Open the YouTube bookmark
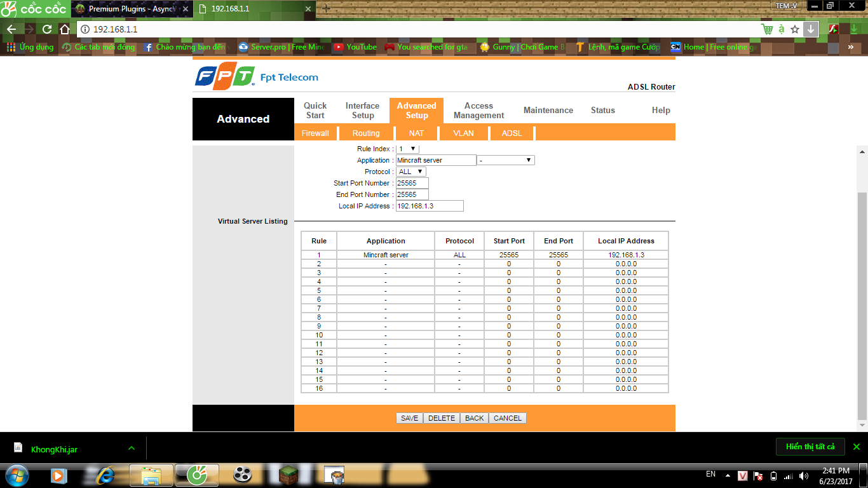 pos(355,47)
